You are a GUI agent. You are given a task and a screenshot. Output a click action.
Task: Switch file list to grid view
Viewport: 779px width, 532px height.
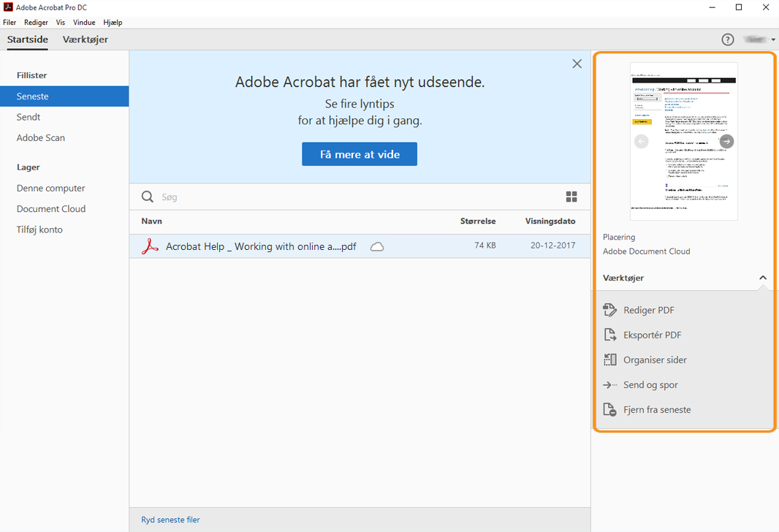[x=571, y=197]
